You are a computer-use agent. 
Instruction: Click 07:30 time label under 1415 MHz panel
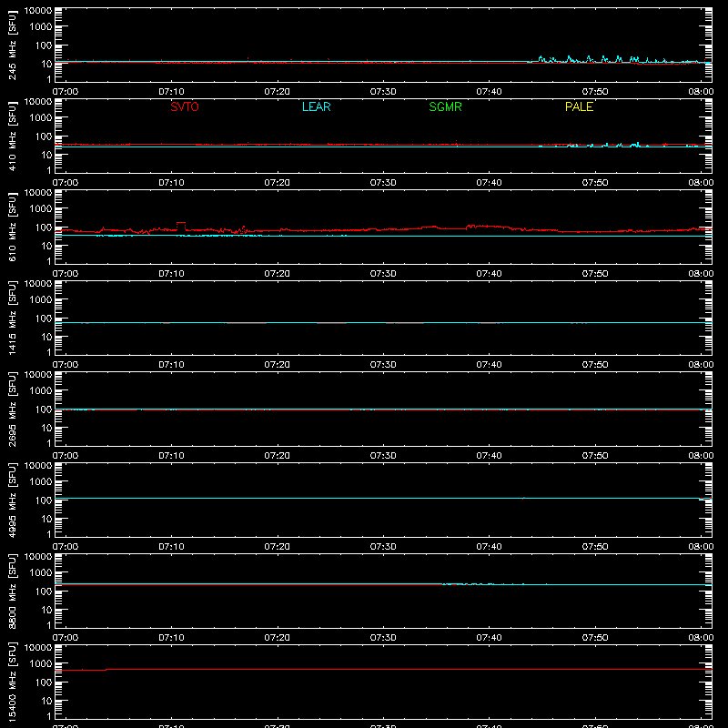[x=383, y=365]
